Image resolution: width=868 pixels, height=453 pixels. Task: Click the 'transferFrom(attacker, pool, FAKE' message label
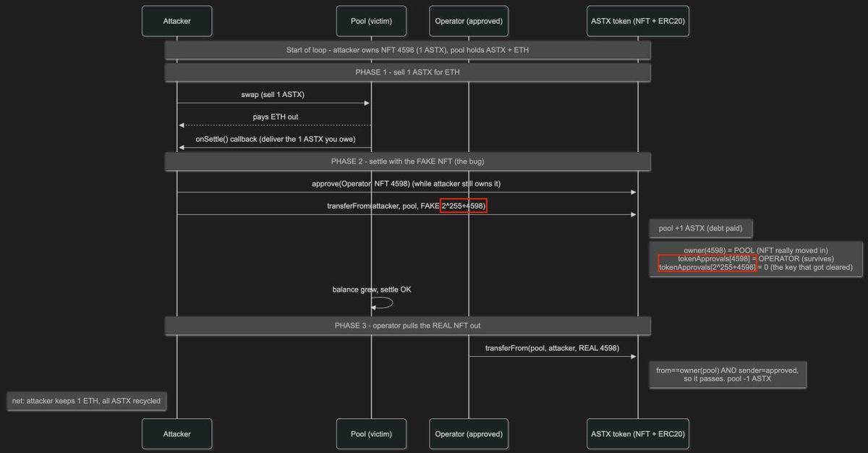coord(407,206)
